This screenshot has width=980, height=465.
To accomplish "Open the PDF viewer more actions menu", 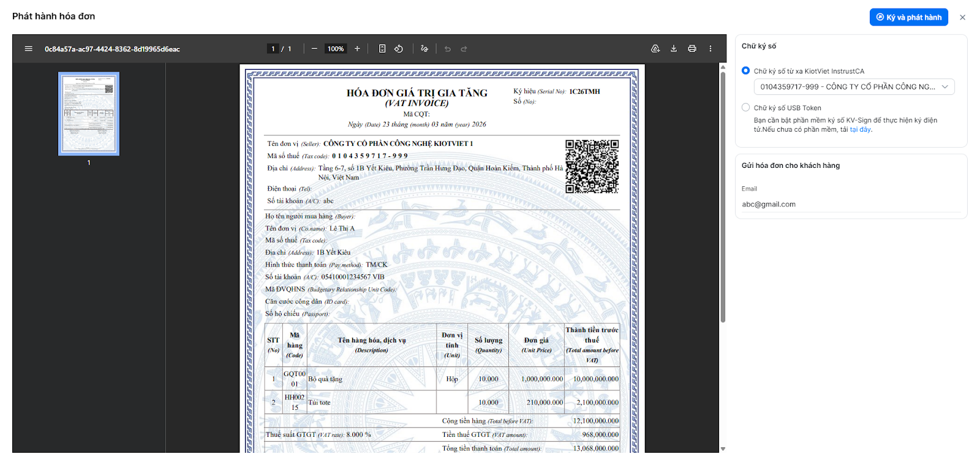I will click(x=710, y=49).
